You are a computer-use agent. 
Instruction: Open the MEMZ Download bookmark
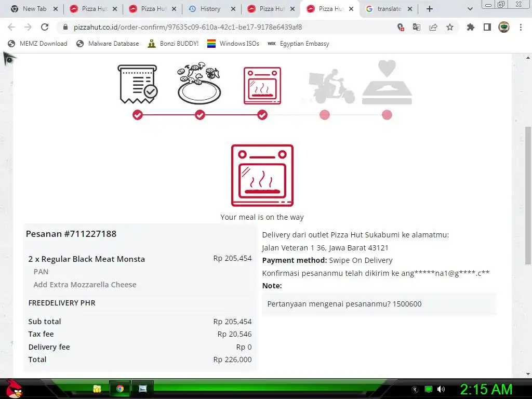pos(37,44)
